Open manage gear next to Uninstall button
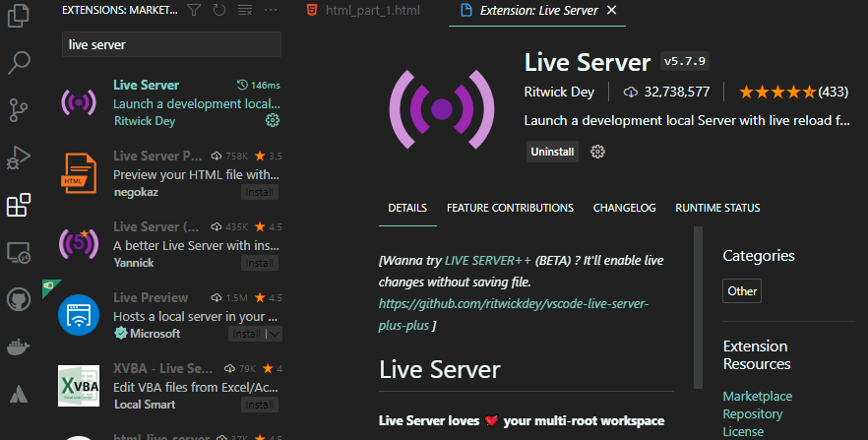The width and height of the screenshot is (868, 440). (597, 152)
